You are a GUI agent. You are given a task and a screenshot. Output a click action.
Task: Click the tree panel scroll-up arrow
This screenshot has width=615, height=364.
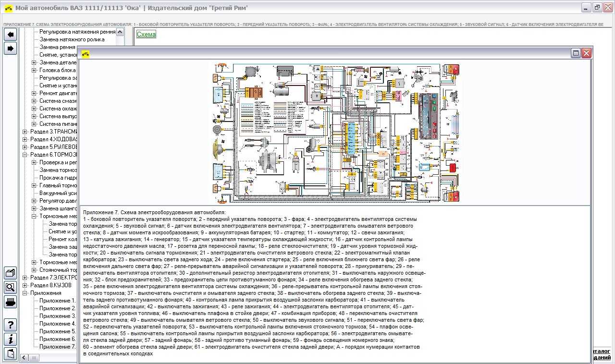tap(120, 32)
